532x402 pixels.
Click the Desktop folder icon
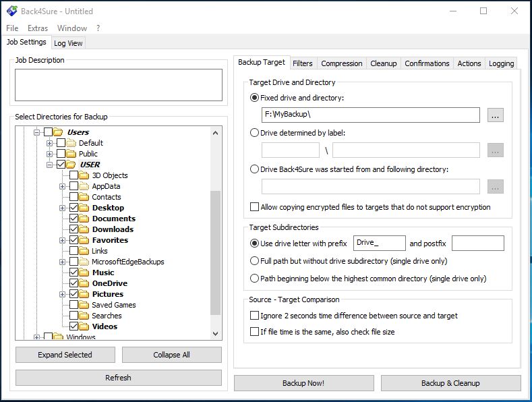pos(84,208)
